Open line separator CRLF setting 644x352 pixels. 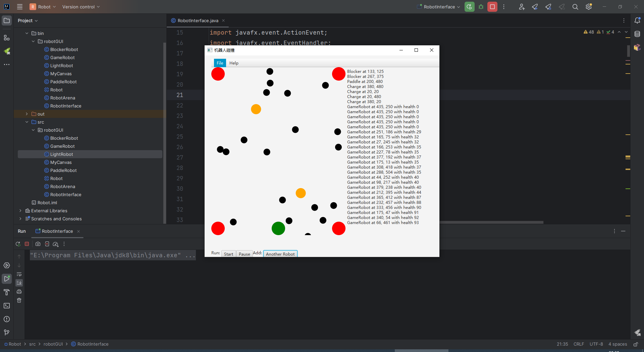579,344
